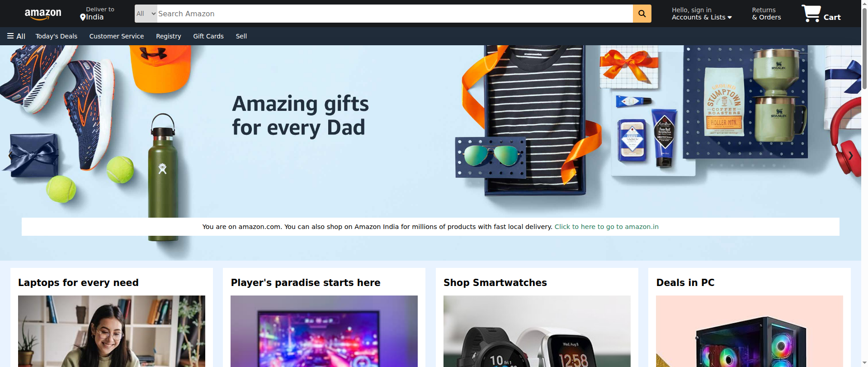
Task: Click the page's vertical scrollbar
Action: (x=864, y=183)
